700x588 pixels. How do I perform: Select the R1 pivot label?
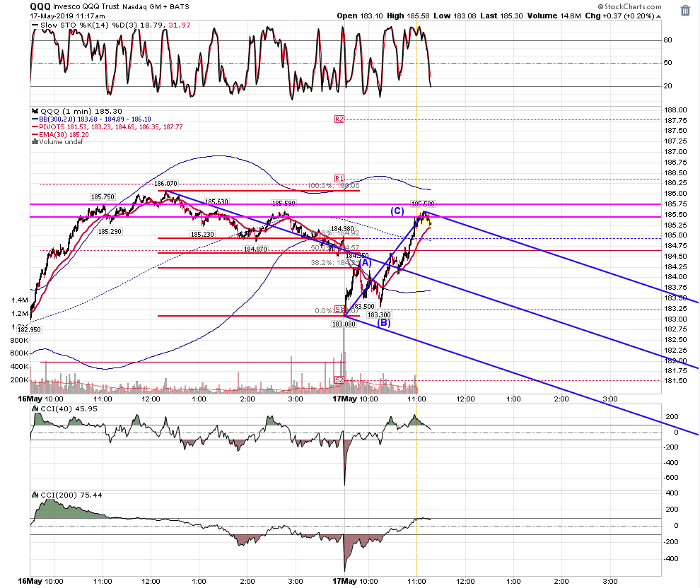[x=339, y=179]
